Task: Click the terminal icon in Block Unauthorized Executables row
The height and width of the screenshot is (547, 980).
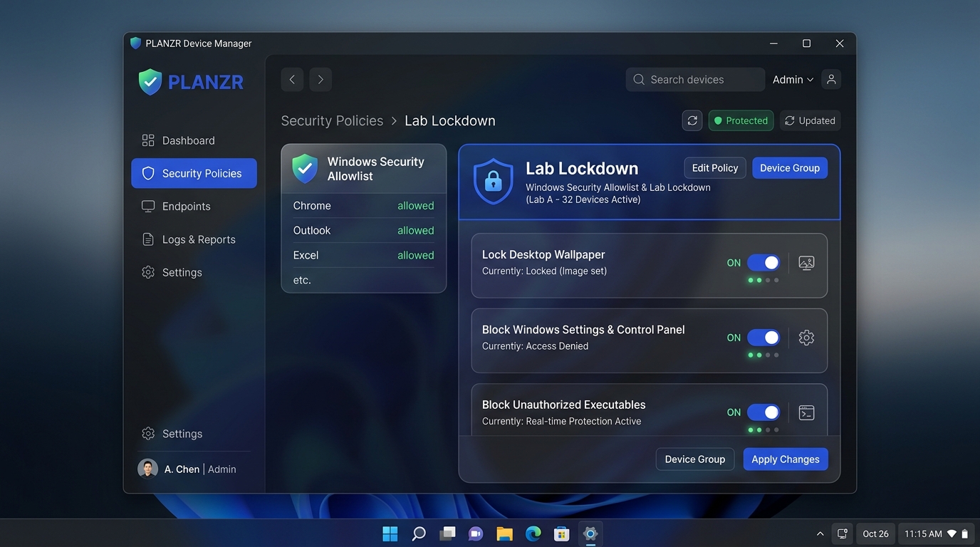Action: [806, 412]
